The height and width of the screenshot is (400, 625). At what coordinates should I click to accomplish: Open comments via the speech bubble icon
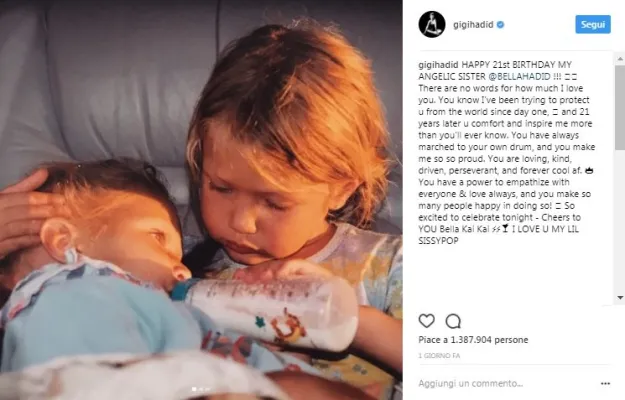pos(453,321)
